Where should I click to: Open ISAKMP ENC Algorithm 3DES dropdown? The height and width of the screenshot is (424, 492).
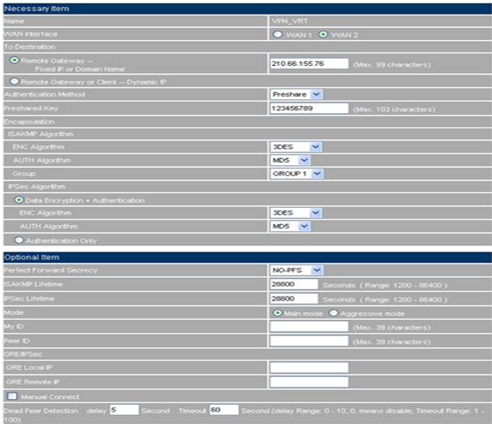coord(296,147)
